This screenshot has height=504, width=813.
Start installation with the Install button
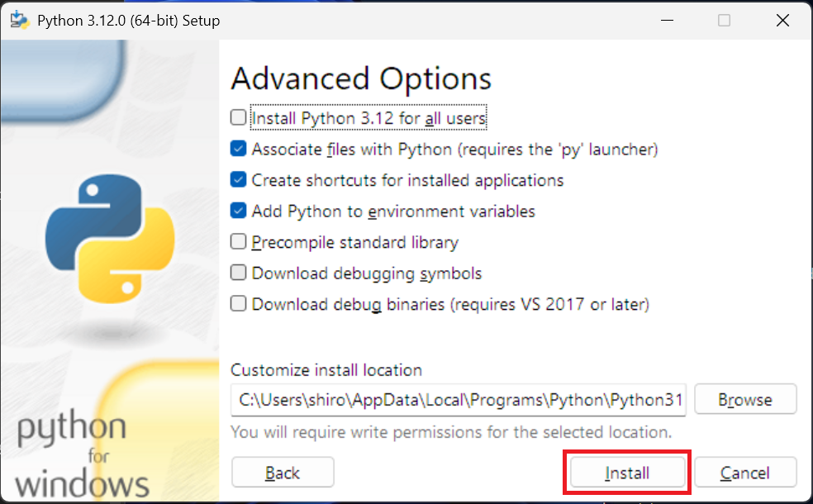tap(627, 473)
